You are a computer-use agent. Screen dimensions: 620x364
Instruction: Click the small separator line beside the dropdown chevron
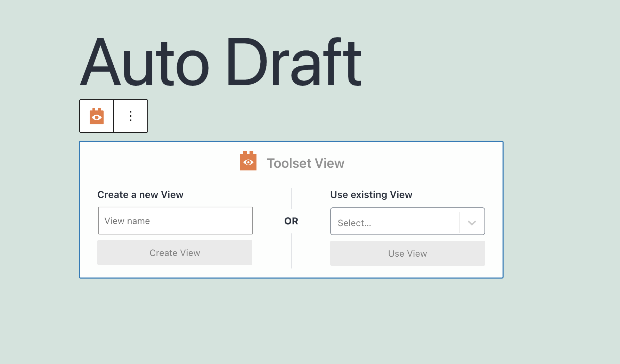[x=459, y=223]
